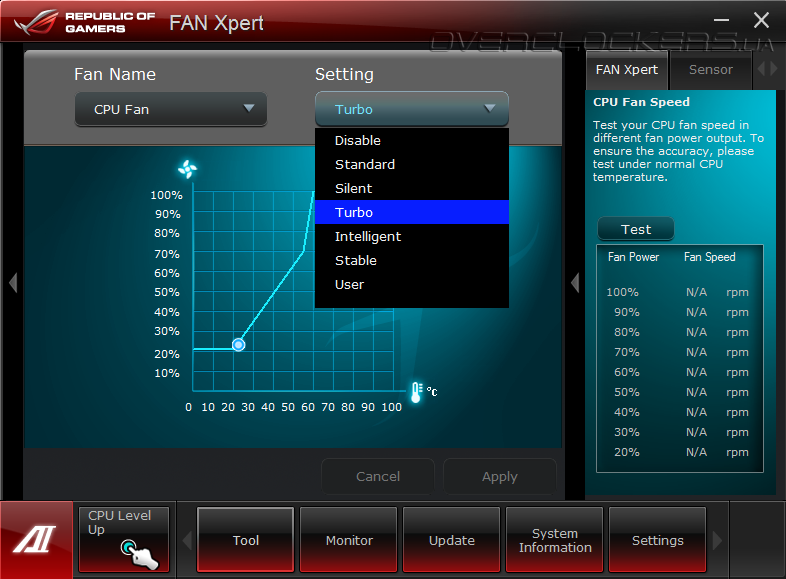Click the next-tab arrow beside Sensor
Image resolution: width=786 pixels, height=579 pixels.
coord(774,69)
